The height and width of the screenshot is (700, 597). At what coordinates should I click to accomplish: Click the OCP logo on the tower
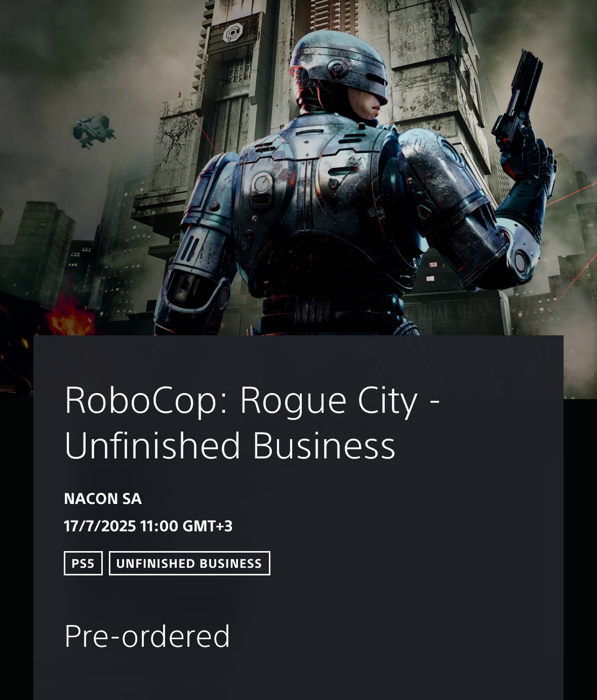[233, 33]
